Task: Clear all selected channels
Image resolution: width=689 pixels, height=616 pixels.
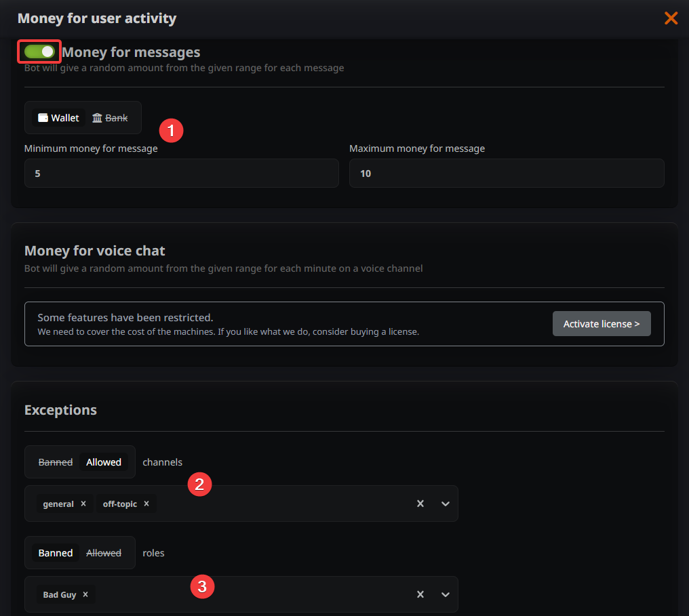Action: 420,504
